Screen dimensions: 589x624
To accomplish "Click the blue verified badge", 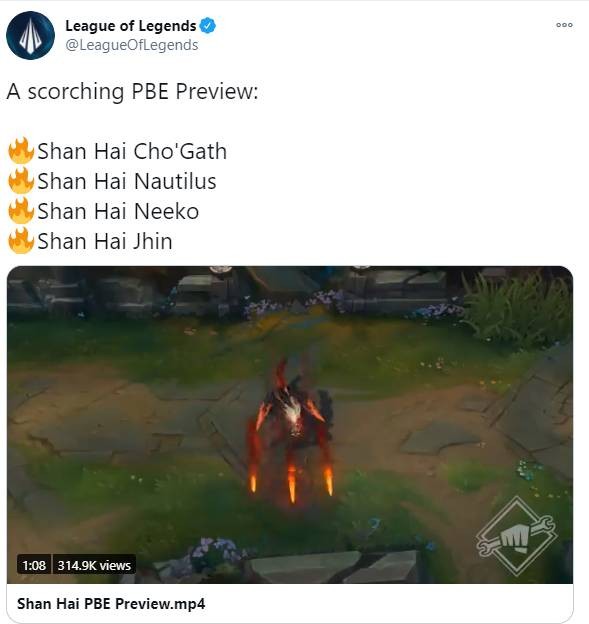I will coord(207,25).
